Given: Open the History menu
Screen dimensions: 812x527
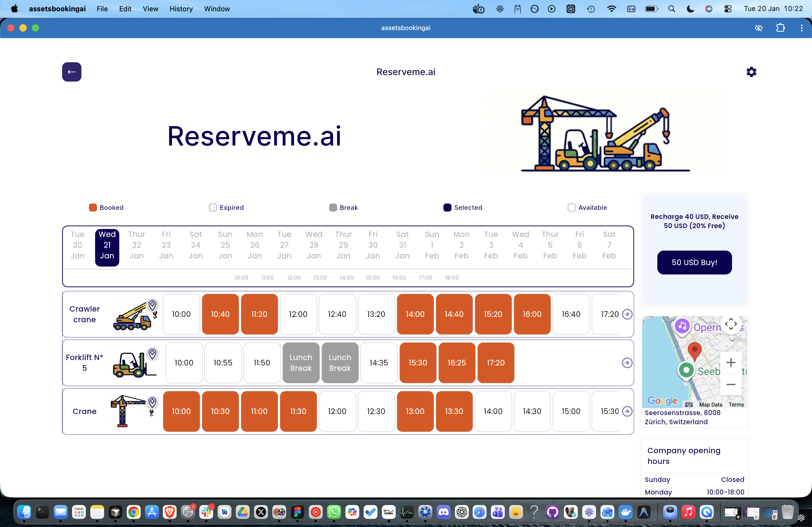Looking at the screenshot, I should point(181,9).
